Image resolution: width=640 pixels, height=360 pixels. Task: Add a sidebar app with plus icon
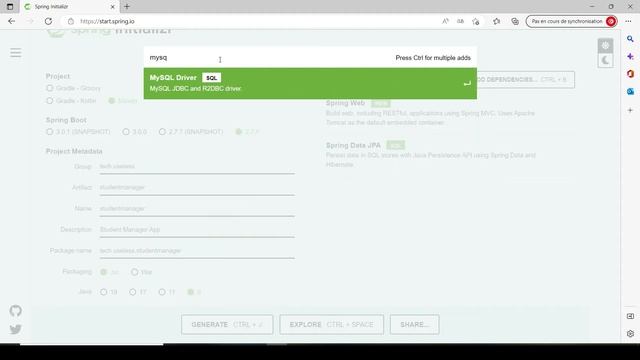click(630, 110)
